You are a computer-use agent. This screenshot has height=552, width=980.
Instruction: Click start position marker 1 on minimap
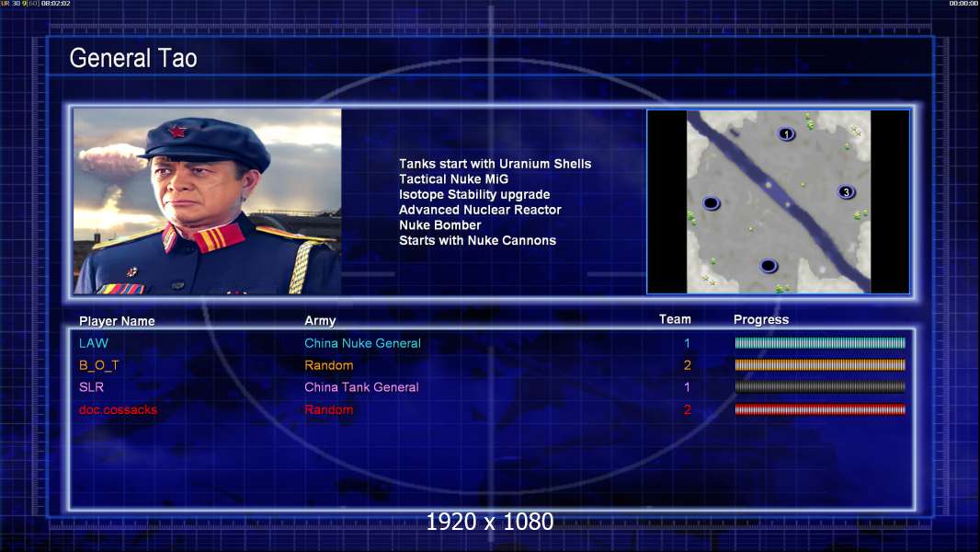[786, 133]
